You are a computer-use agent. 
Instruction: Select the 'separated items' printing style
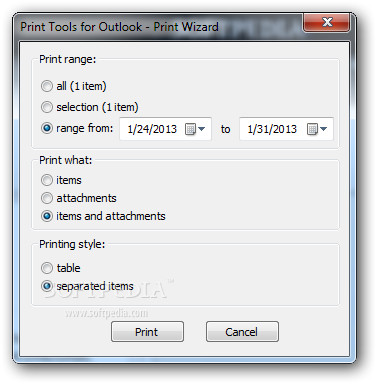pyautogui.click(x=47, y=286)
